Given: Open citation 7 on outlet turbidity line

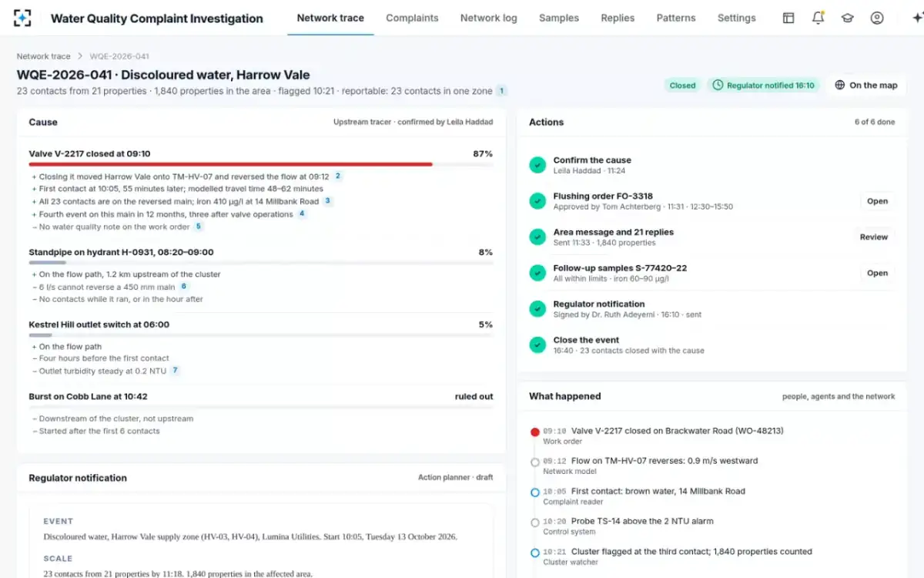Looking at the screenshot, I should coord(175,371).
